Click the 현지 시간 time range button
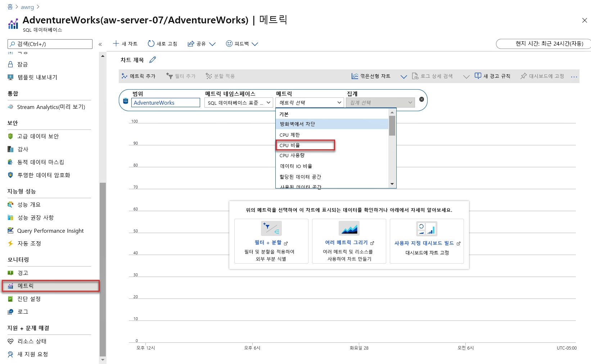This screenshot has height=364, width=591. point(543,44)
